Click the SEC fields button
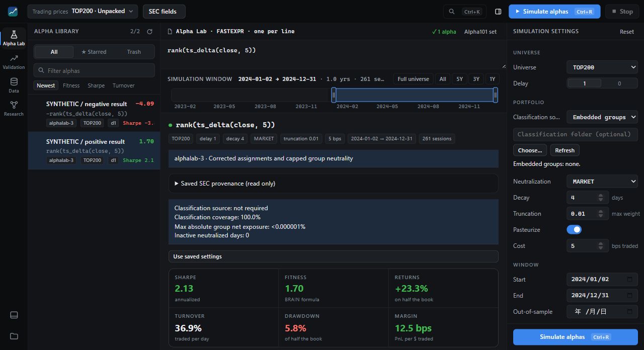This screenshot has width=644, height=350. tap(164, 11)
